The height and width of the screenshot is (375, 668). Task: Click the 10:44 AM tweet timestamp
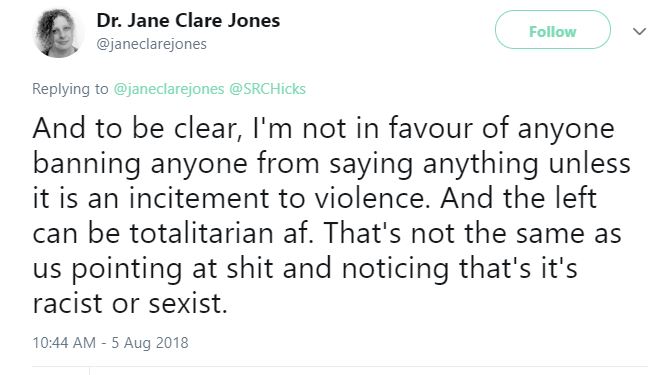tap(64, 343)
